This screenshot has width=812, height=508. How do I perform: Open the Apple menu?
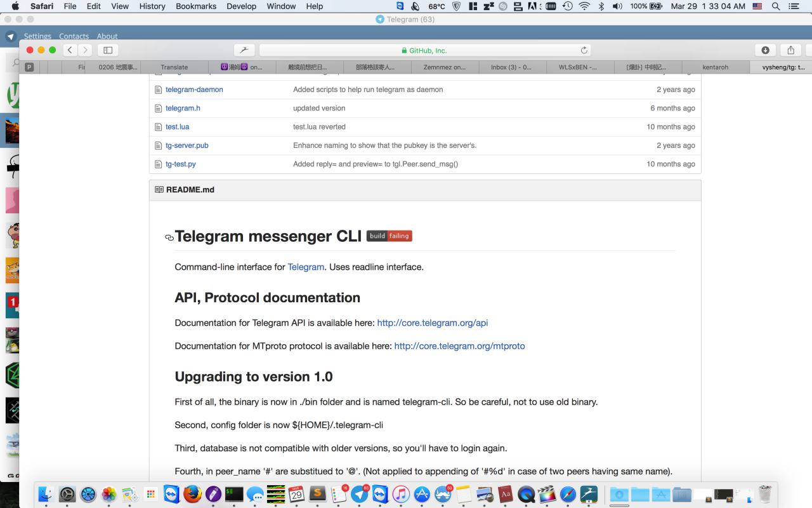click(x=15, y=6)
